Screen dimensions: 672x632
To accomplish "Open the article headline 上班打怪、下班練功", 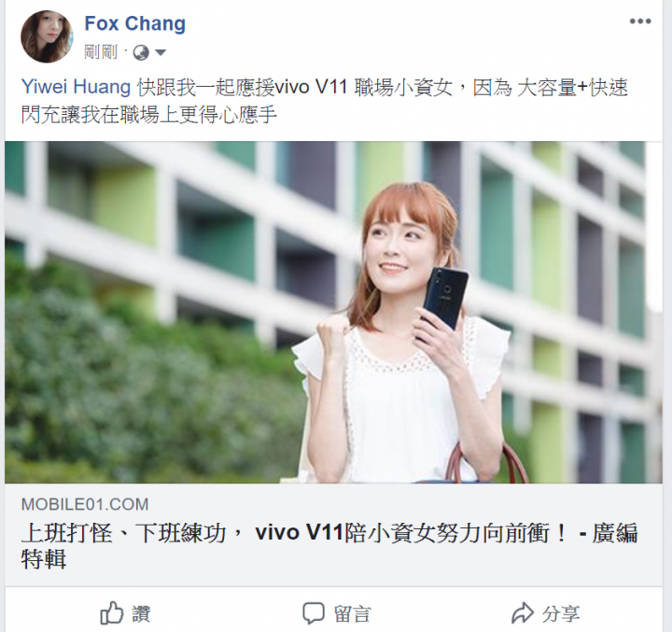I will [x=123, y=533].
